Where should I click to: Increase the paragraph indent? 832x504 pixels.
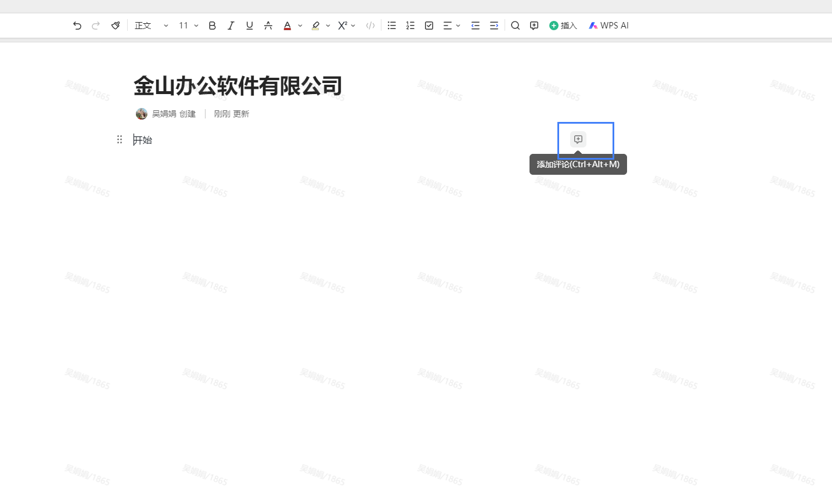494,26
